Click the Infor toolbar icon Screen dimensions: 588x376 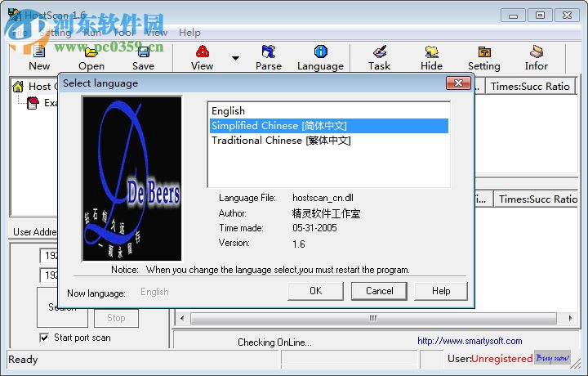[x=537, y=58]
